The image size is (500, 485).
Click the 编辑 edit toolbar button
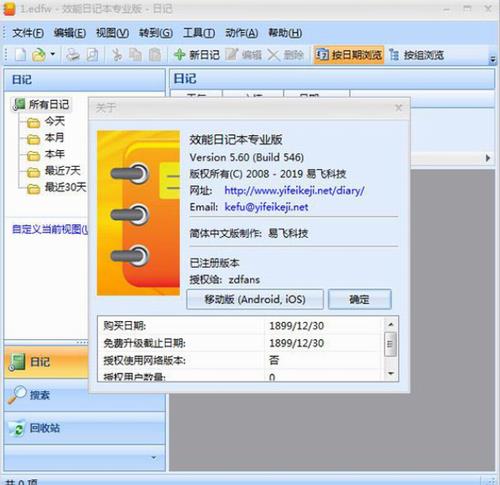243,55
